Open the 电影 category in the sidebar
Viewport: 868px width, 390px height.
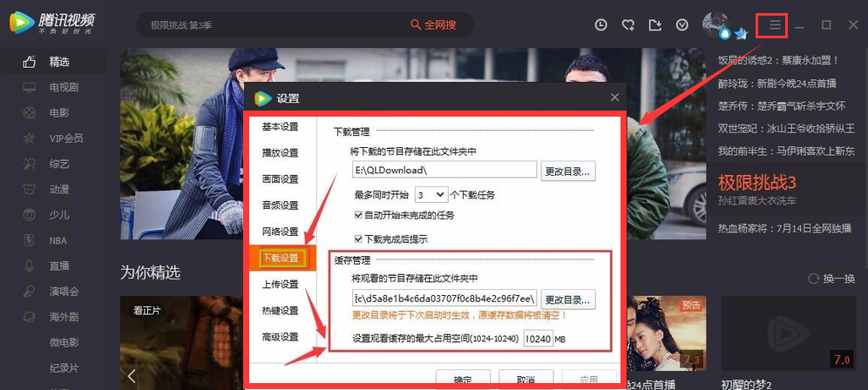(x=58, y=113)
